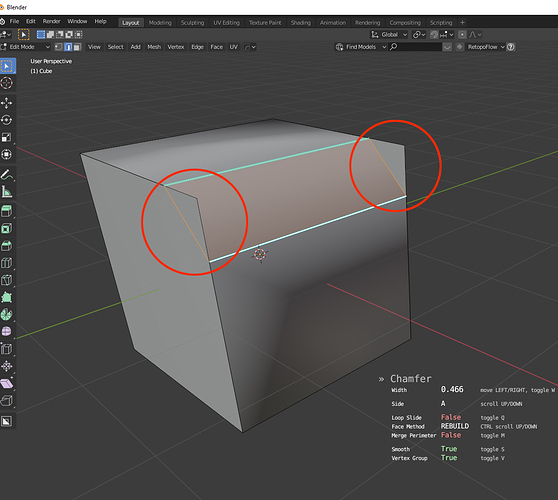
Task: Toggle snapping magnet button
Action: point(434,35)
